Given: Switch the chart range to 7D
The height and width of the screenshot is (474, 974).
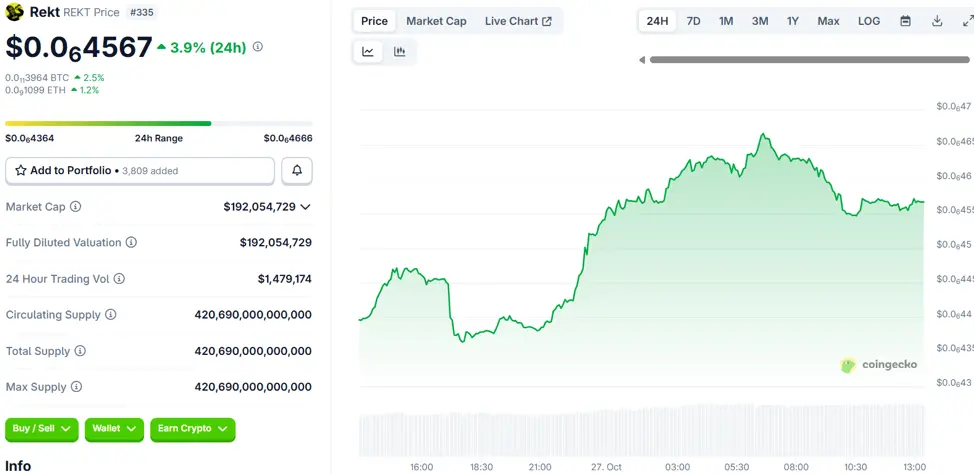Looking at the screenshot, I should (693, 21).
